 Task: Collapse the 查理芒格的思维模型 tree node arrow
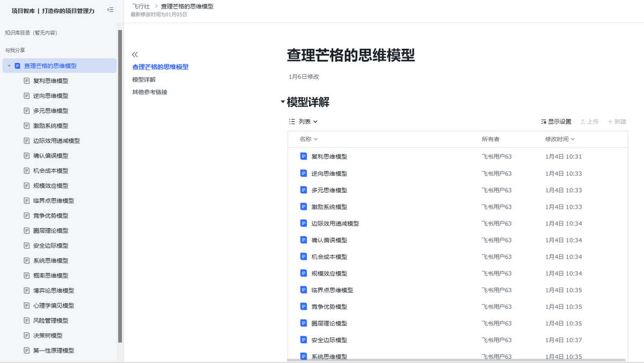click(x=9, y=66)
